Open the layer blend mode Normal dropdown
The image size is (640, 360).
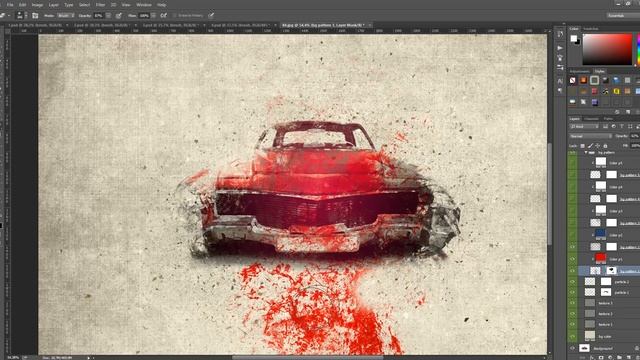[590, 136]
